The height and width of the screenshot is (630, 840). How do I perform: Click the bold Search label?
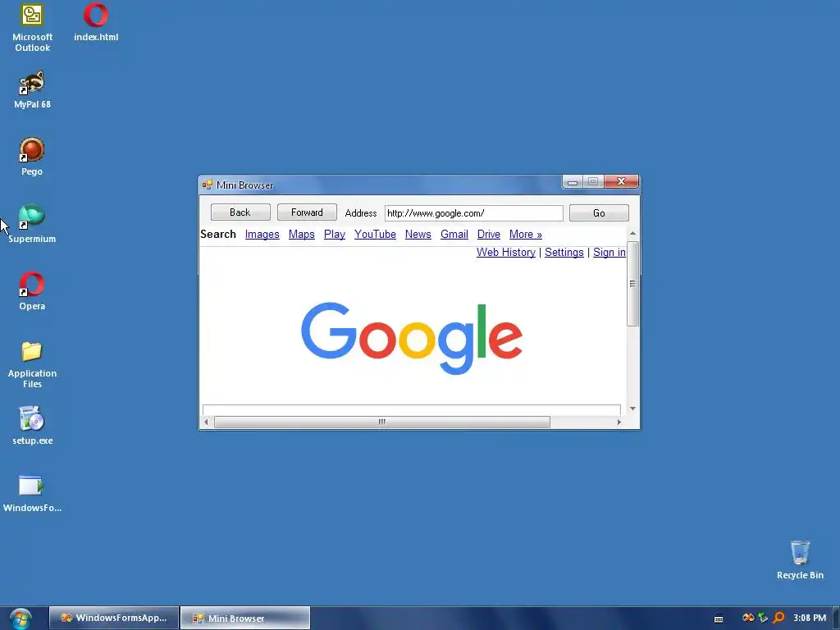tap(218, 234)
